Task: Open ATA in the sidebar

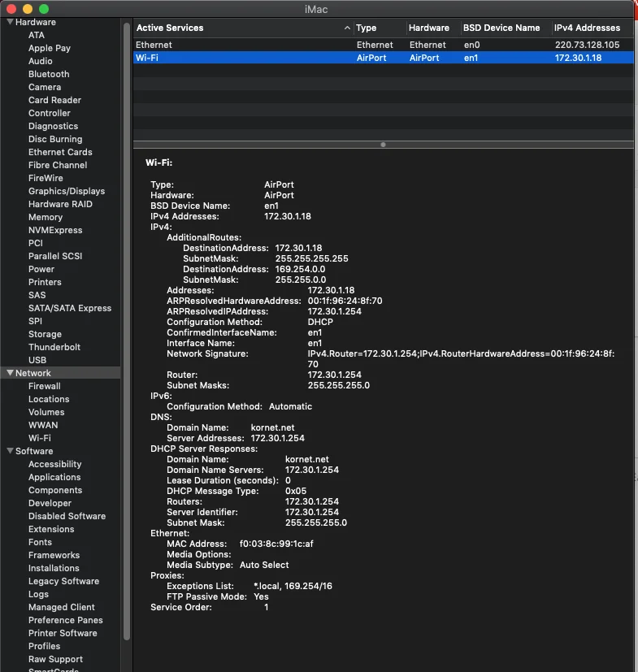Action: click(37, 35)
